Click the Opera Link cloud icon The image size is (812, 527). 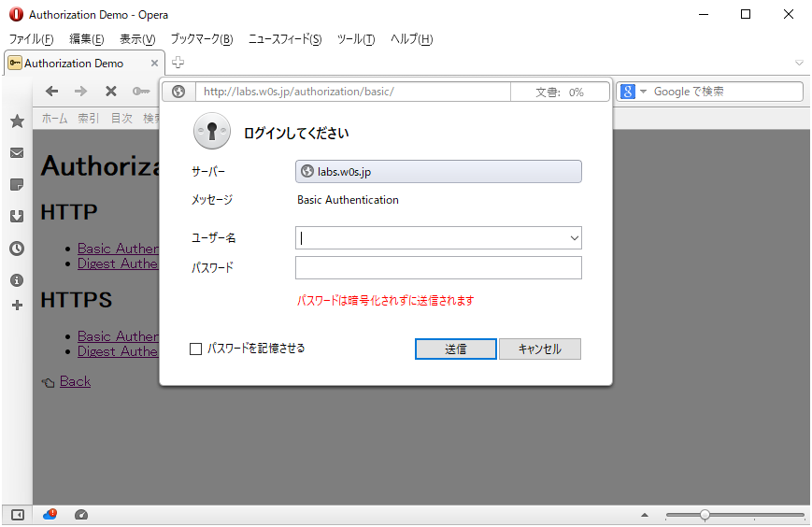[x=50, y=514]
